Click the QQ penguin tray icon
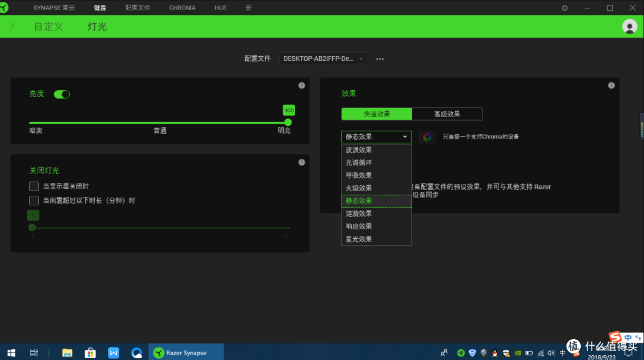 coord(495,353)
